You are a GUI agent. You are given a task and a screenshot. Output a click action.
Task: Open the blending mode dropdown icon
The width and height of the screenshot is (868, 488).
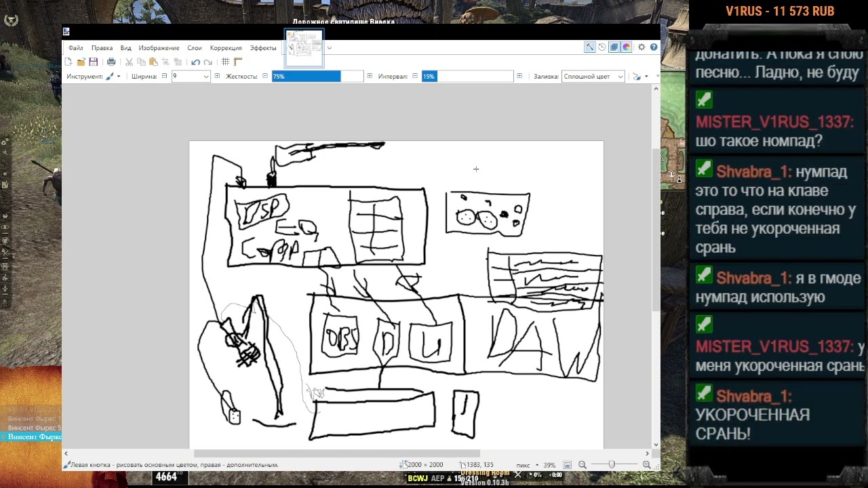(640, 77)
